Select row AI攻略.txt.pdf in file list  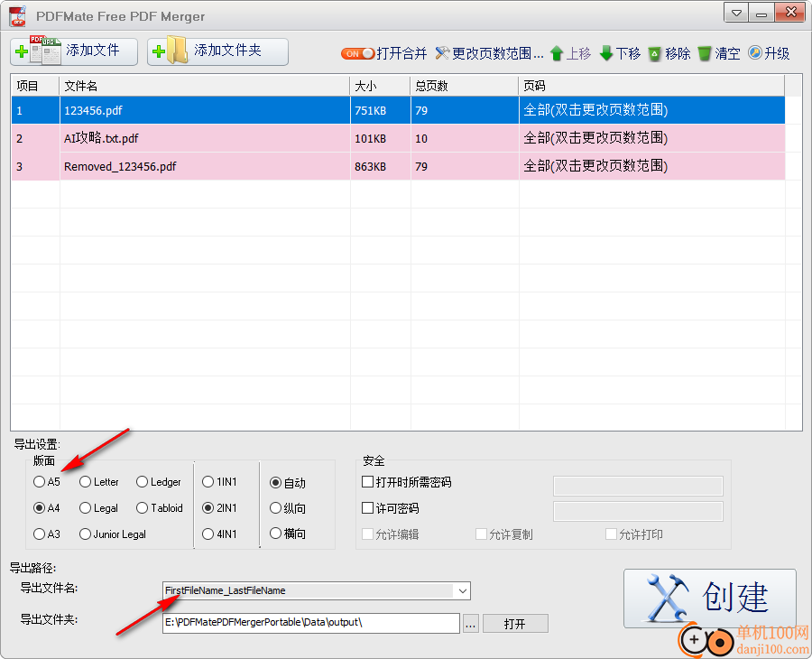point(398,138)
